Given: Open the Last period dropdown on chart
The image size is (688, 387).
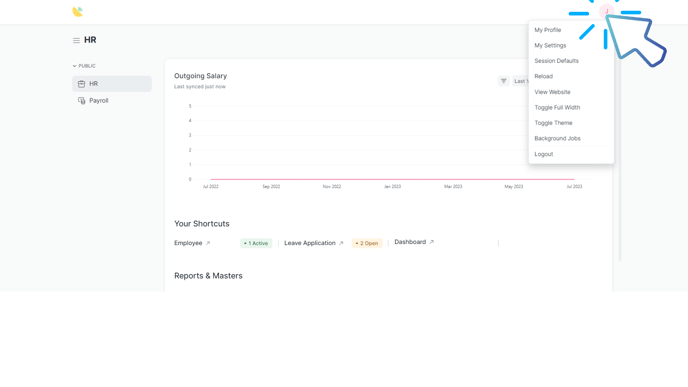Looking at the screenshot, I should click(521, 81).
